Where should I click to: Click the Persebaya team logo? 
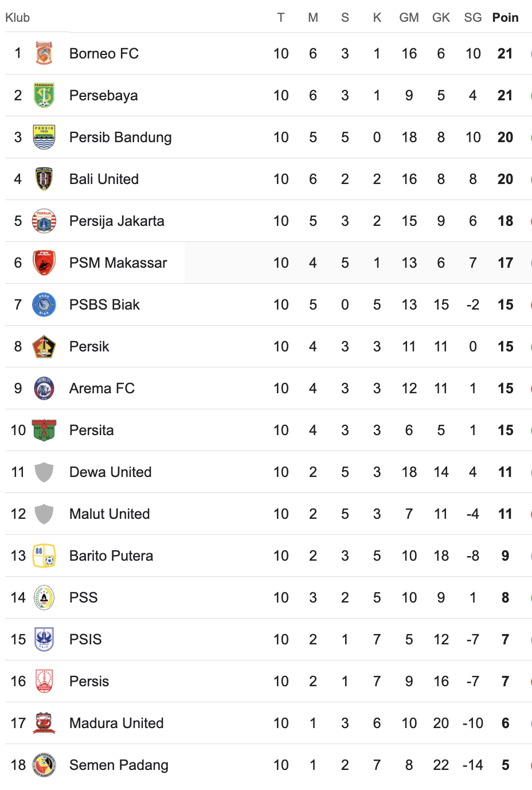tap(44, 95)
